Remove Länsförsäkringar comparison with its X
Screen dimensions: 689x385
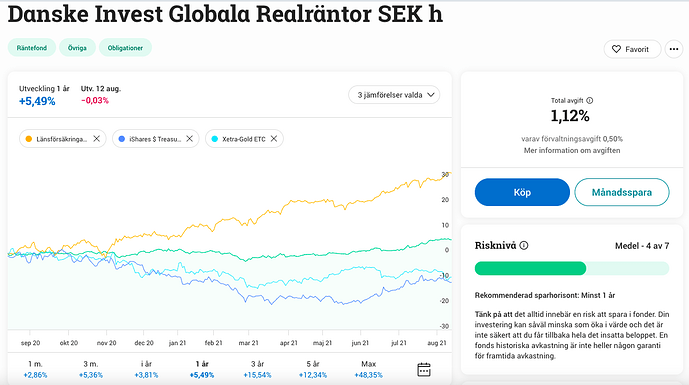click(x=97, y=139)
